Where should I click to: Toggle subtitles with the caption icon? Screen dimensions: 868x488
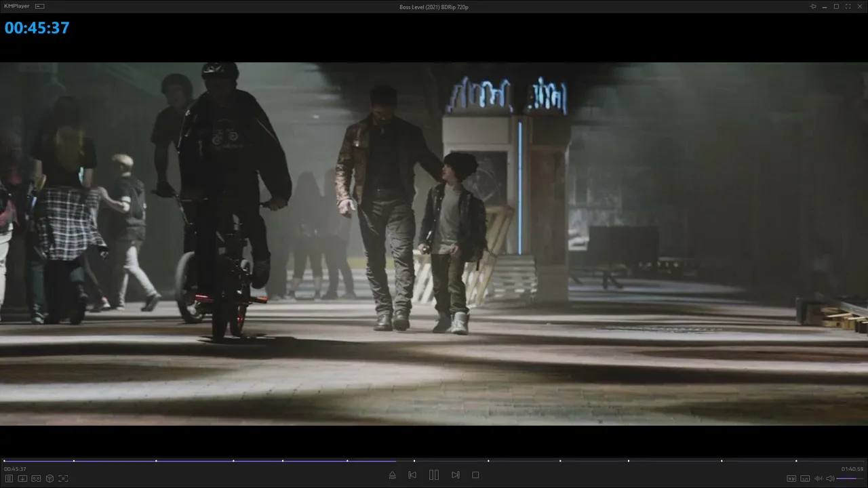pyautogui.click(x=805, y=479)
